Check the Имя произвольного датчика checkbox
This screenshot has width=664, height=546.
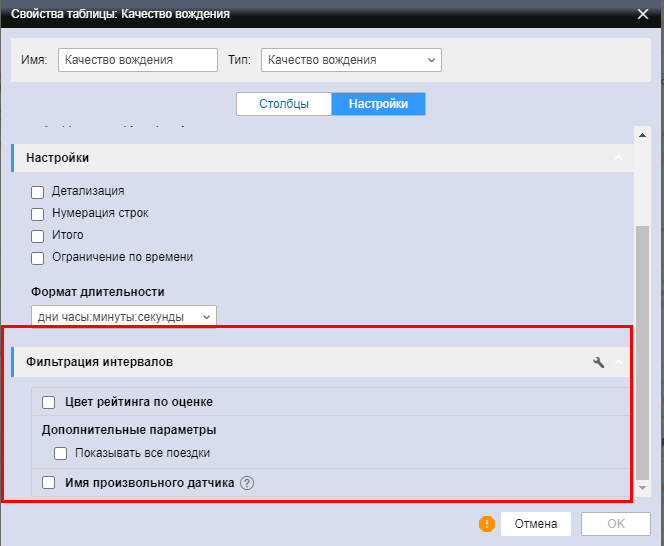[48, 483]
